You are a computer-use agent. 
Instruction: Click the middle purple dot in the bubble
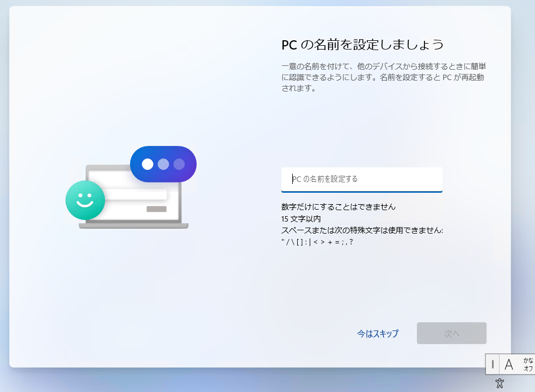(x=163, y=163)
